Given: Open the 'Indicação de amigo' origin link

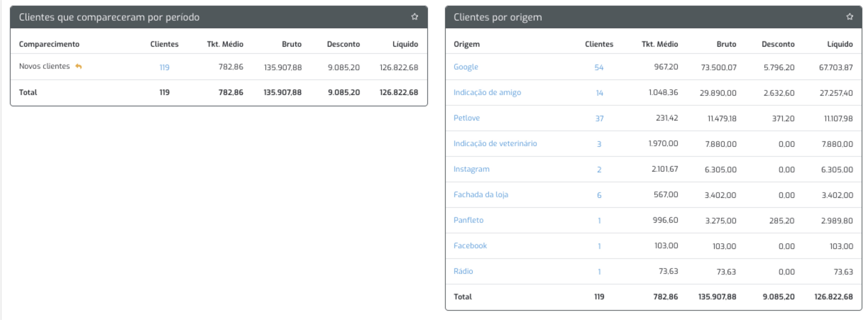Looking at the screenshot, I should tap(487, 93).
